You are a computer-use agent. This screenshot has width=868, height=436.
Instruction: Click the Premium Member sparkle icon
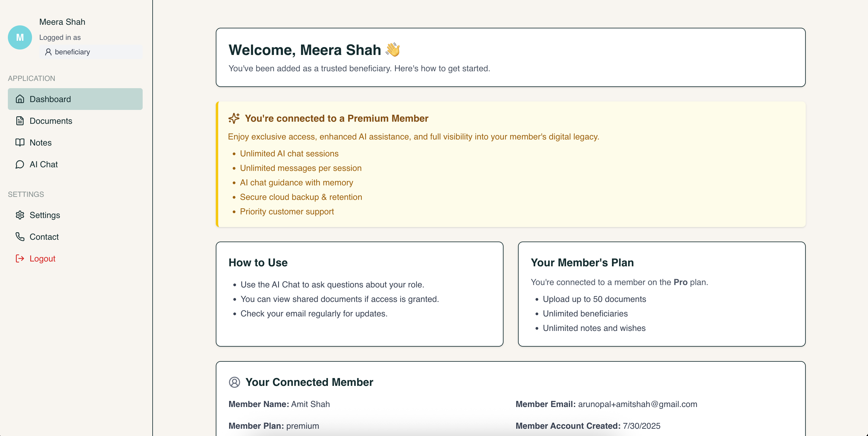[x=234, y=119]
